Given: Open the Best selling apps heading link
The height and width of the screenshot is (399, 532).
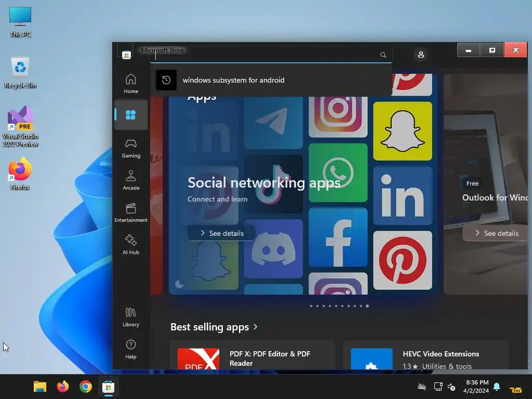Looking at the screenshot, I should coord(210,327).
